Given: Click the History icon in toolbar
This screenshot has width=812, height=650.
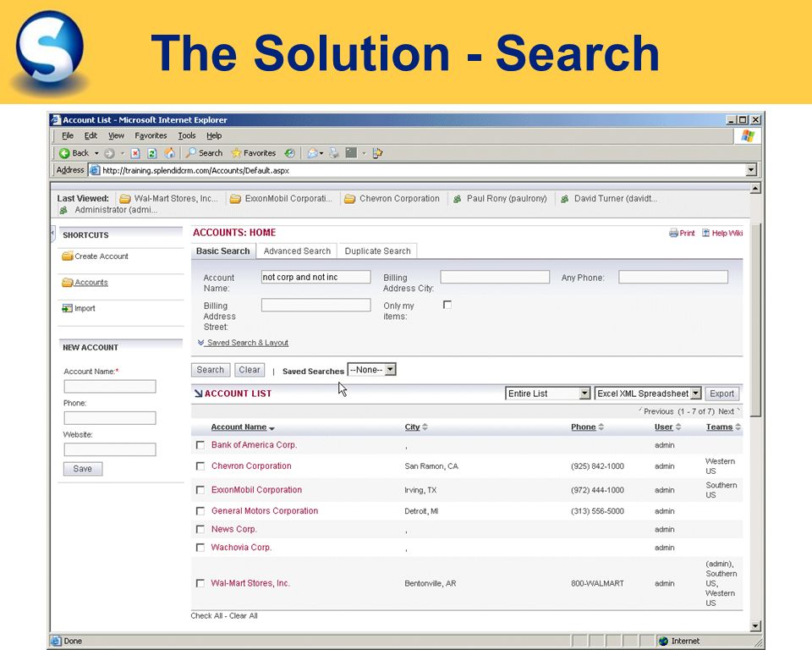Looking at the screenshot, I should [290, 153].
